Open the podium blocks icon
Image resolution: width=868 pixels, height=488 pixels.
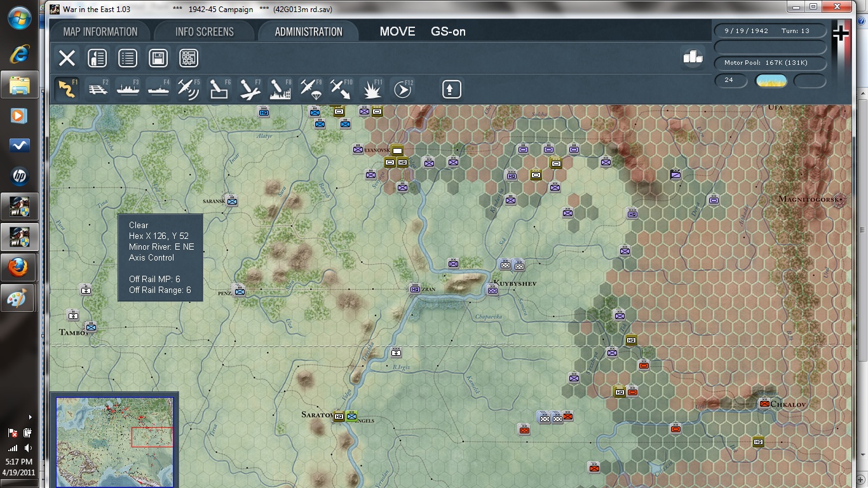coord(693,57)
